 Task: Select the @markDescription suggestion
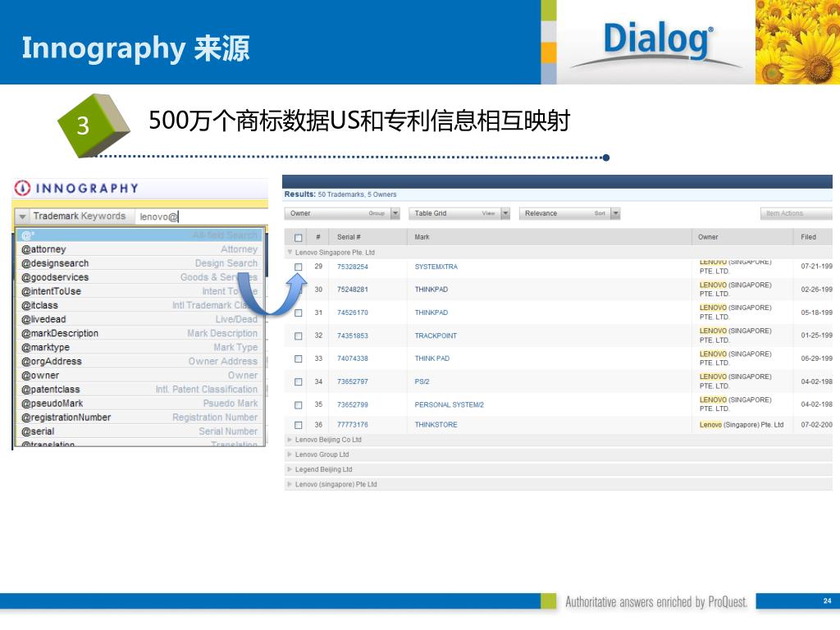click(x=139, y=333)
